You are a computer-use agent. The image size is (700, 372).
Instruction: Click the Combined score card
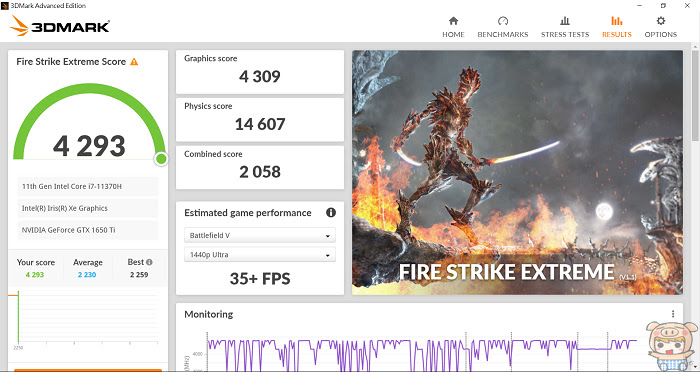pos(260,167)
